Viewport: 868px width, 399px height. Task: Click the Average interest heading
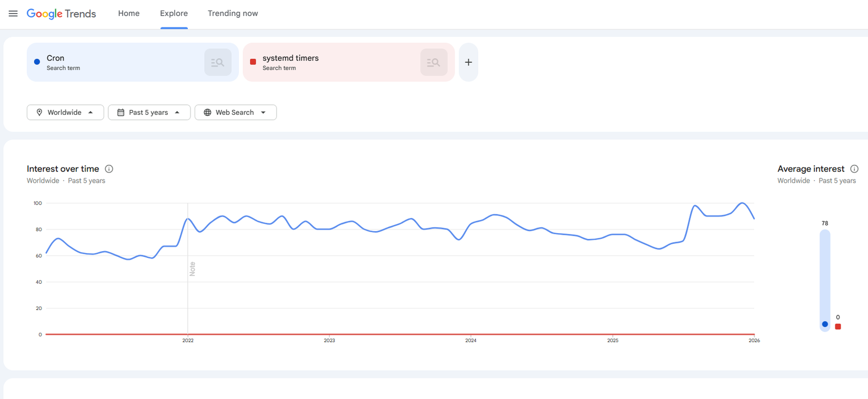[811, 169]
